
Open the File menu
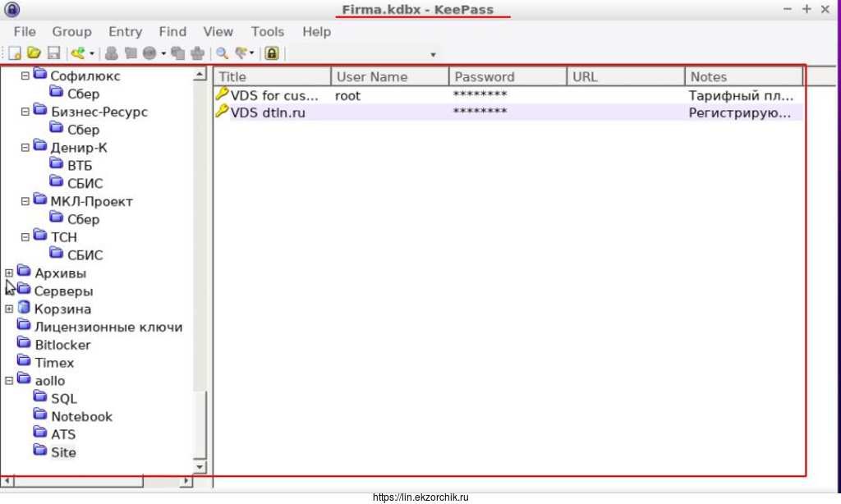[25, 32]
